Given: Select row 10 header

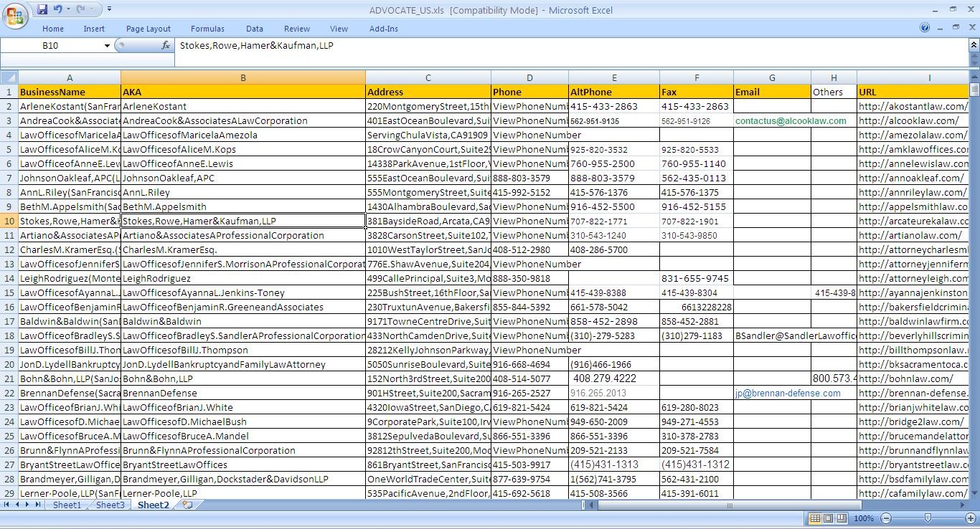Looking at the screenshot, I should click(x=9, y=221).
